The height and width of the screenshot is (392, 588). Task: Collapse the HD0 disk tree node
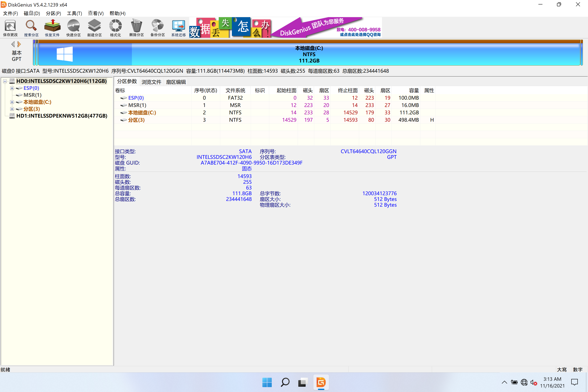click(5, 81)
